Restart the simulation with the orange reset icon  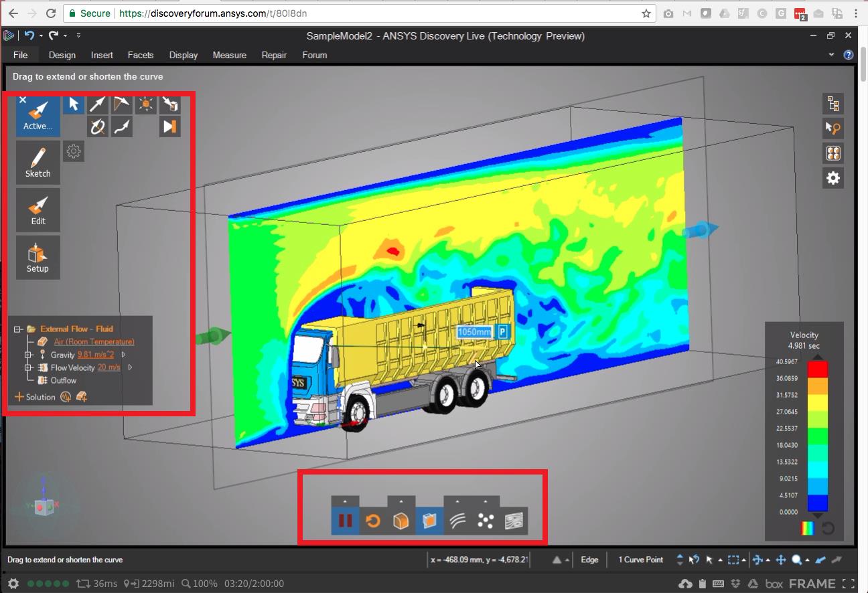(373, 521)
